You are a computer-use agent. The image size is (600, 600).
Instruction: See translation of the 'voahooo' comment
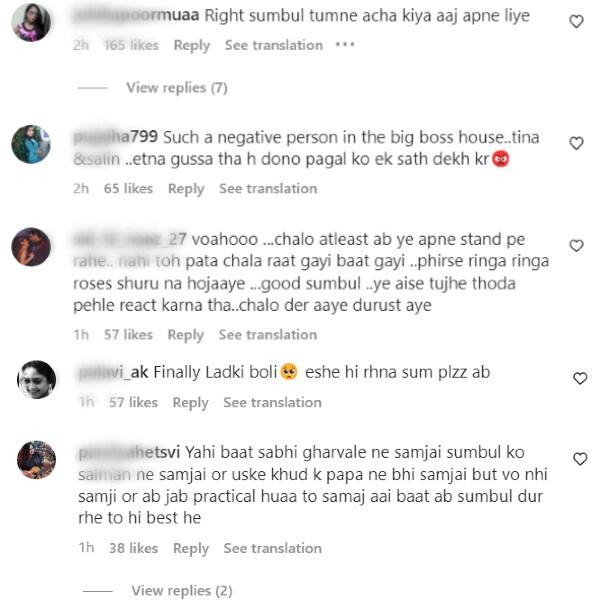coord(268,335)
